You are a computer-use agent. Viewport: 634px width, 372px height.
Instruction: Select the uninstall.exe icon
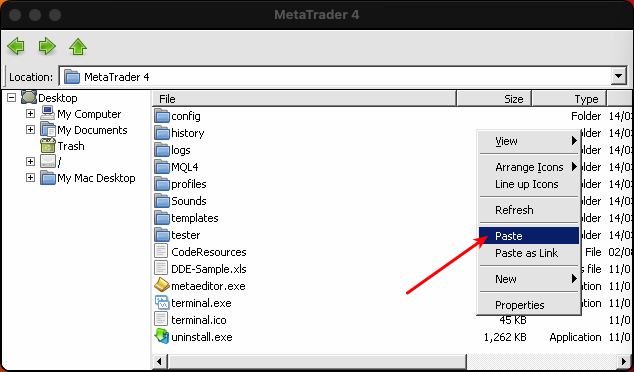point(162,336)
